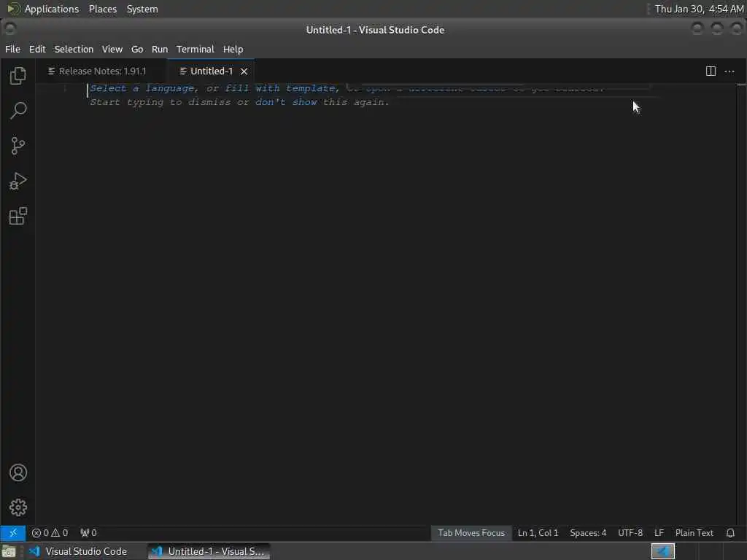Open the Accounts menu icon

tap(18, 472)
